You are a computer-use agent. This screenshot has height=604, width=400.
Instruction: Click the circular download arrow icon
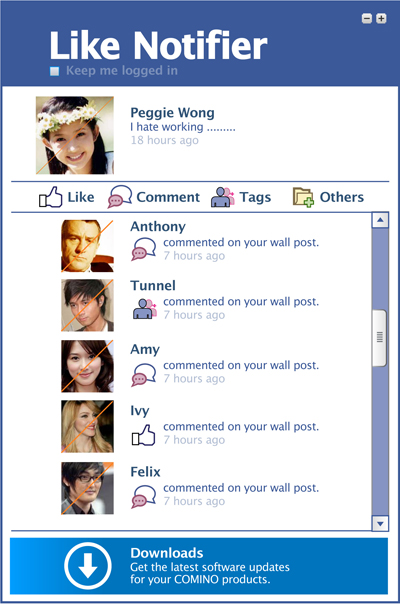[88, 566]
